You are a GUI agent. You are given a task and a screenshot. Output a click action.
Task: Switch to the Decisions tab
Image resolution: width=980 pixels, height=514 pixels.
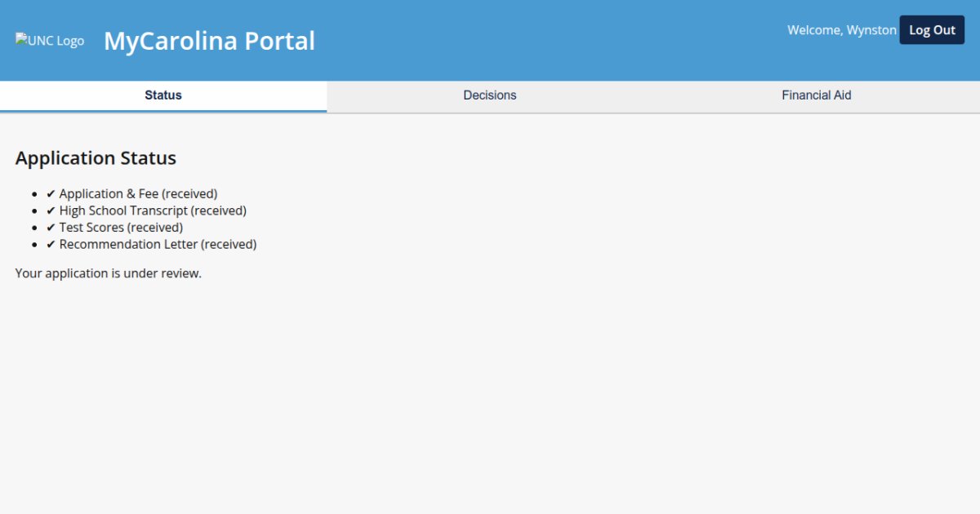tap(490, 95)
